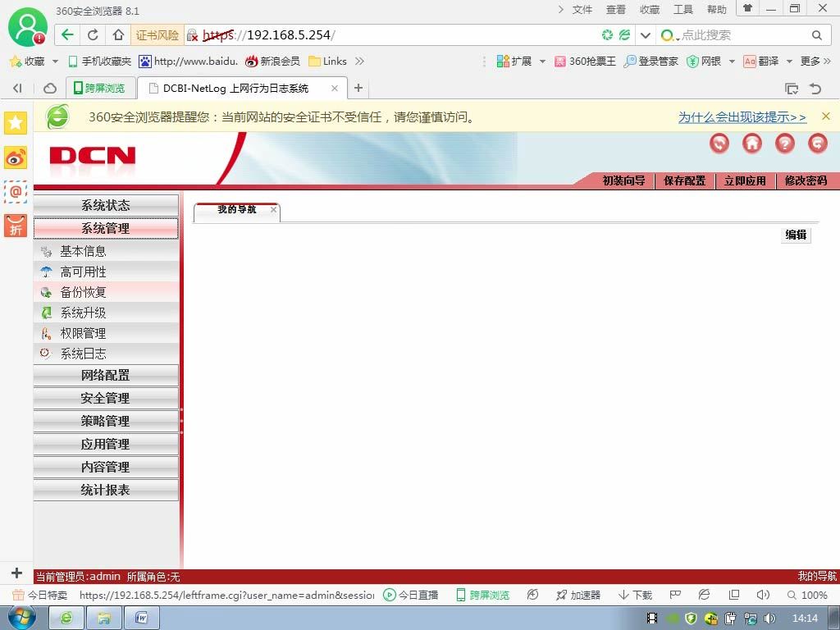Expand 策略管理 menu section

pos(106,421)
